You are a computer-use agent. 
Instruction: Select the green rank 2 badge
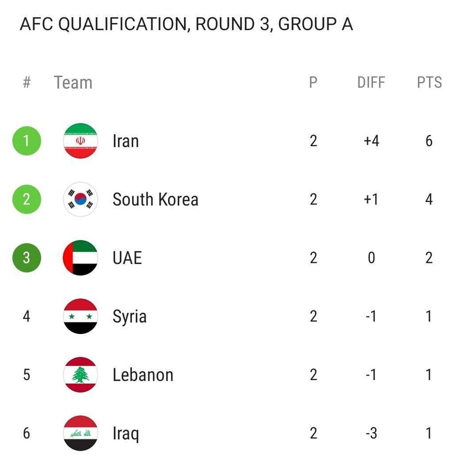[27, 199]
